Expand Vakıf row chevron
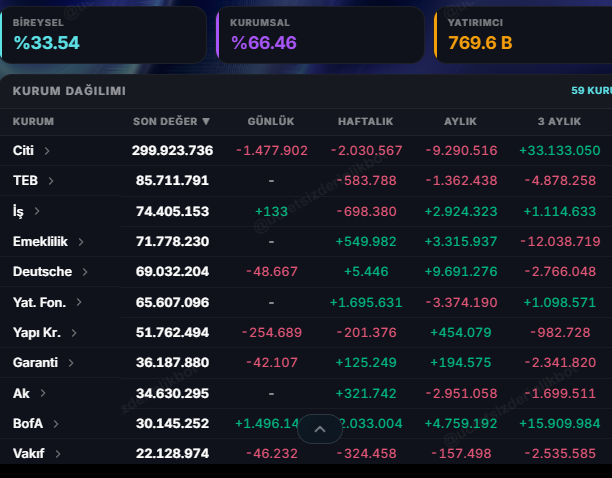 (58, 454)
